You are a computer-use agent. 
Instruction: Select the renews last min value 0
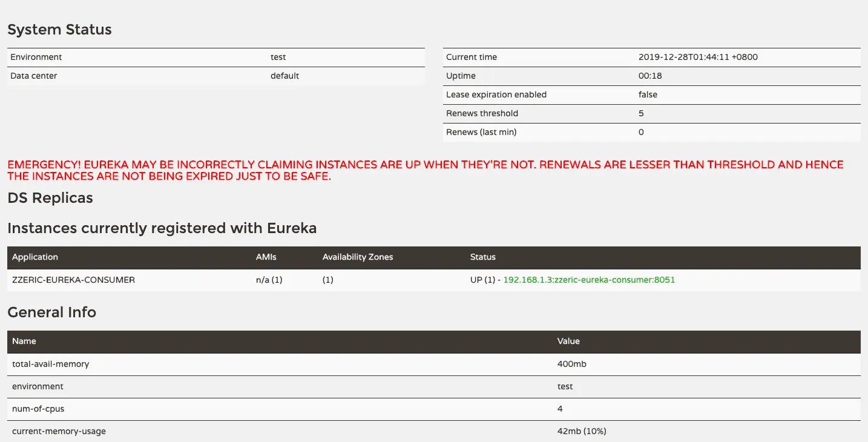click(641, 132)
